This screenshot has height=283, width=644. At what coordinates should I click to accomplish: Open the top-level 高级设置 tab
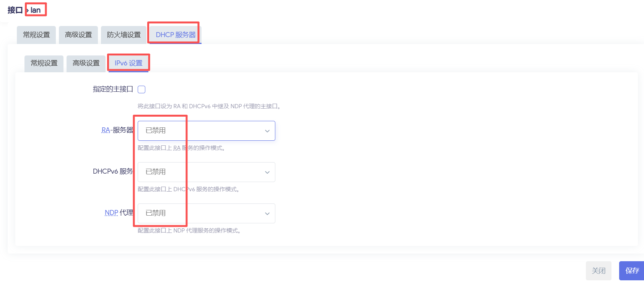coord(78,35)
